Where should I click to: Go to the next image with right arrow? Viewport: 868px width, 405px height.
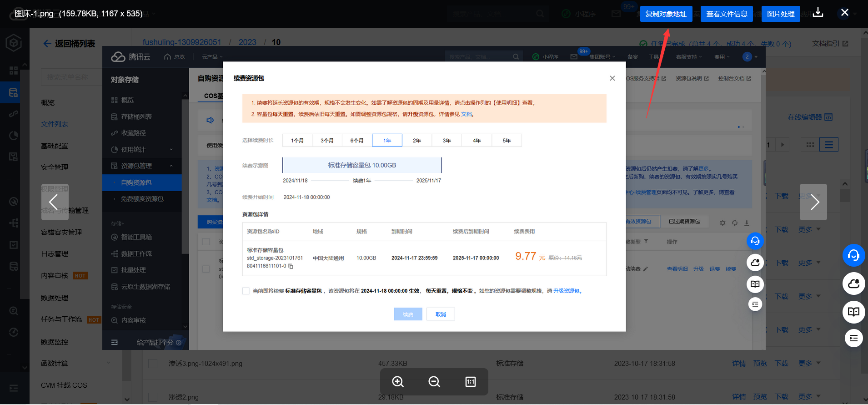click(x=813, y=202)
